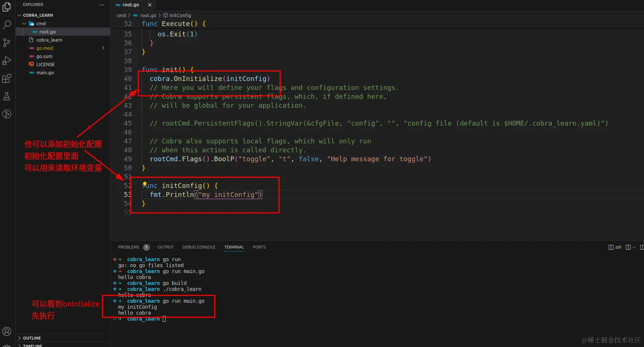Collapse the COBRA_LEARN root folder
Image resolution: width=644 pixels, height=347 pixels.
click(19, 15)
